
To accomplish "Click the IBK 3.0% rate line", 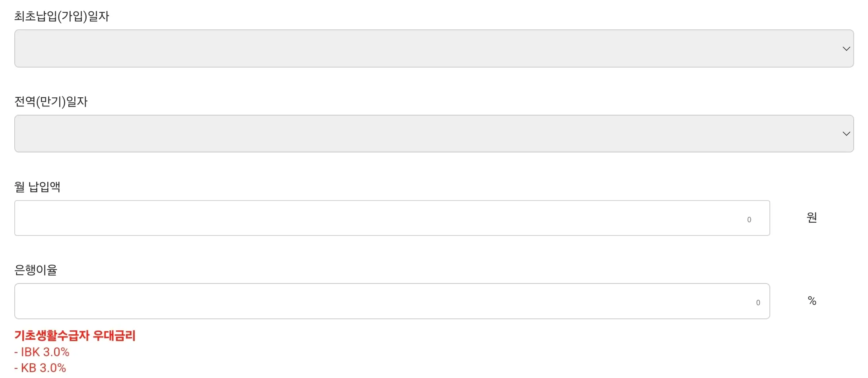I will pyautogui.click(x=42, y=352).
